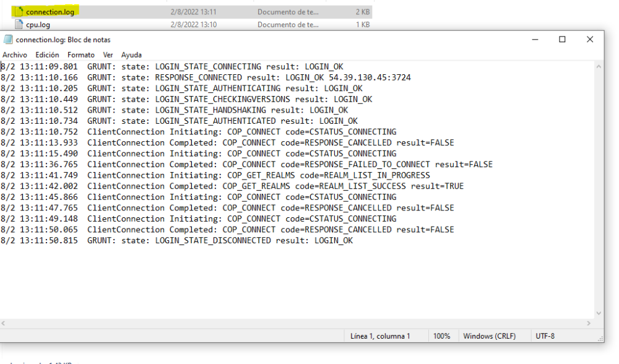Maximize the Notepad window
This screenshot has height=364, width=619.
(562, 40)
